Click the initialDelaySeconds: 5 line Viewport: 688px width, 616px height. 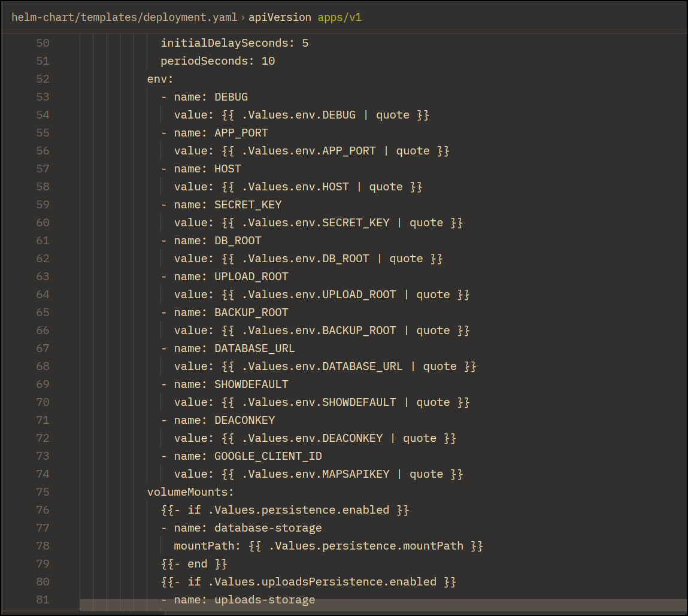pyautogui.click(x=234, y=43)
